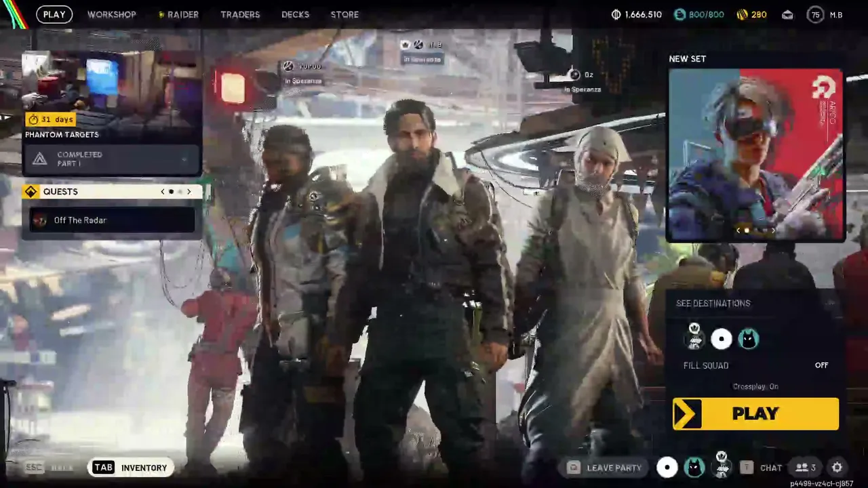Image resolution: width=868 pixels, height=488 pixels.
Task: Visit the STORE tab
Action: [344, 14]
